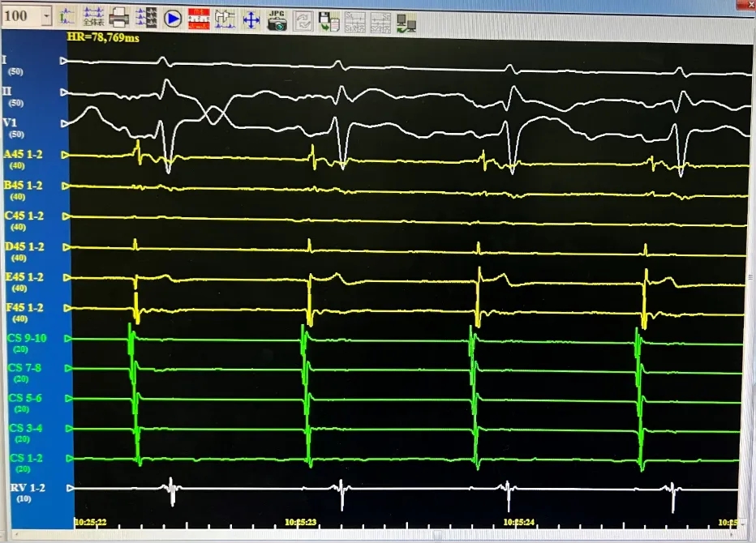The image size is (756, 543).
Task: Click the caliper measurement icon
Action: point(225,19)
